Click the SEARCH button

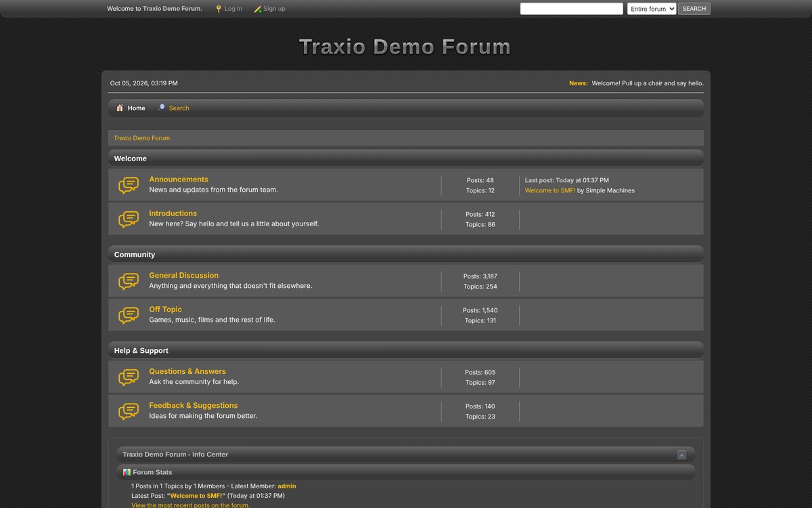coord(694,9)
